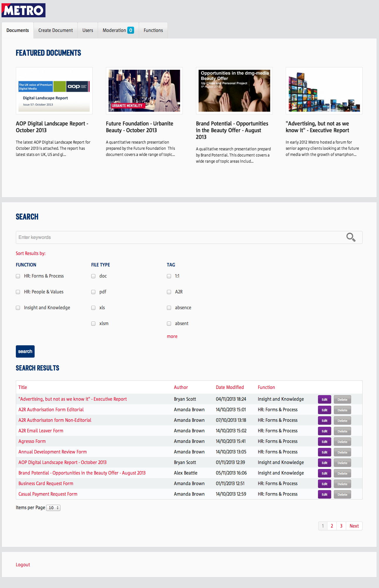Click the Moderation count badge
This screenshot has height=588, width=379.
(x=131, y=30)
